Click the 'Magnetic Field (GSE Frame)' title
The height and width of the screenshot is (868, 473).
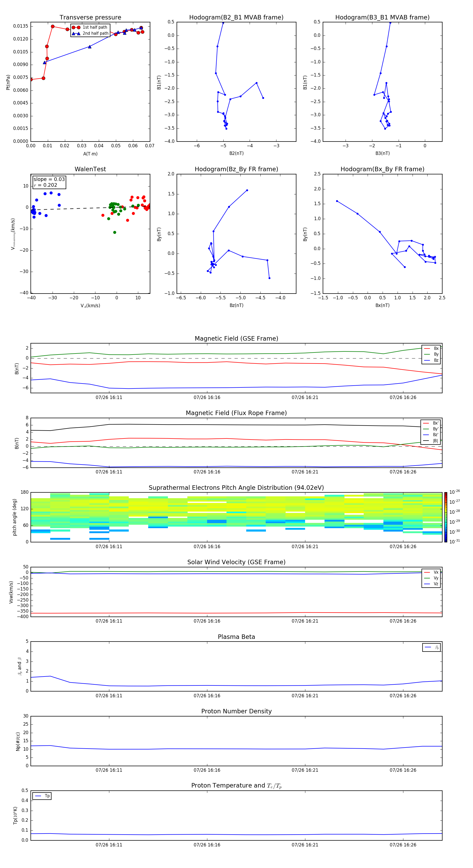236,339
